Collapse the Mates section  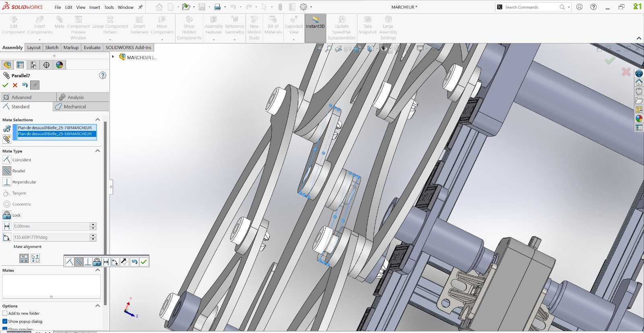pos(97,270)
